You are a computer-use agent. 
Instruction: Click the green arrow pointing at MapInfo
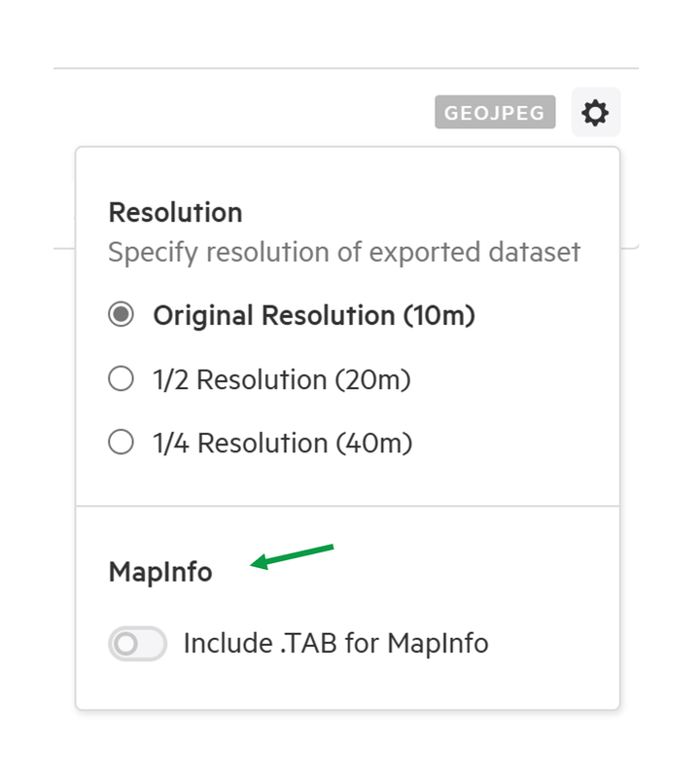pos(292,557)
